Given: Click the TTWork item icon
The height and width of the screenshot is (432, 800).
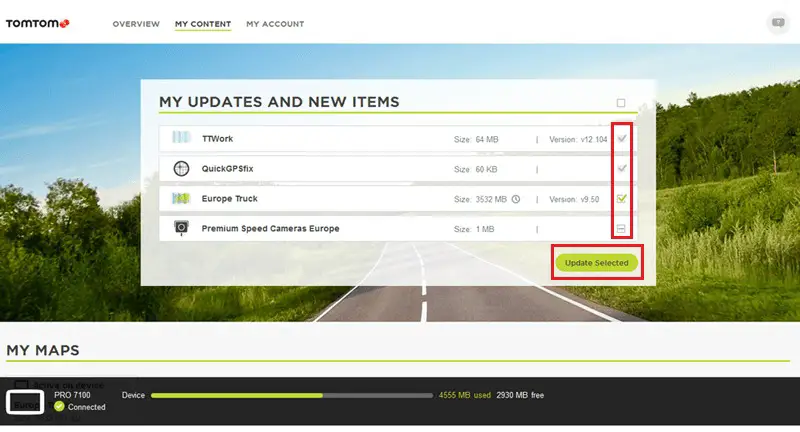Looking at the screenshot, I should tap(181, 137).
